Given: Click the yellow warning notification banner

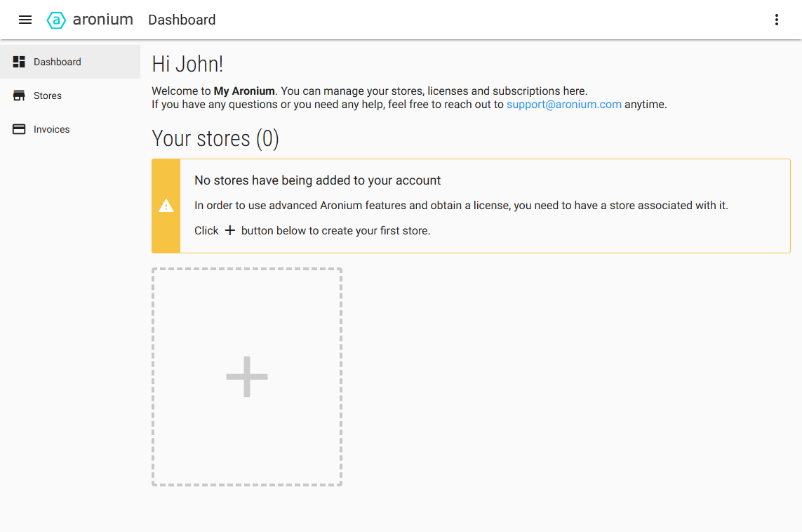Looking at the screenshot, I should point(470,206).
